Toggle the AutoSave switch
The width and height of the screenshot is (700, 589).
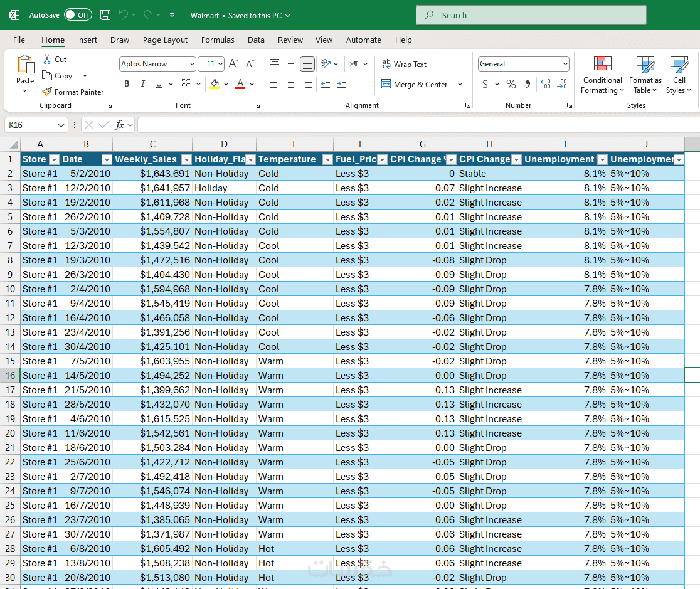pyautogui.click(x=78, y=15)
